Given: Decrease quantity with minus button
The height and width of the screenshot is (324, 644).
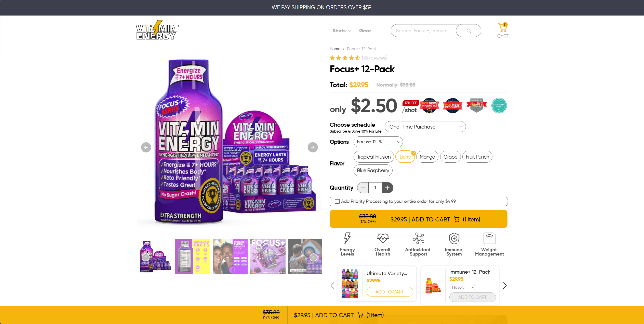Looking at the screenshot, I should [x=363, y=188].
